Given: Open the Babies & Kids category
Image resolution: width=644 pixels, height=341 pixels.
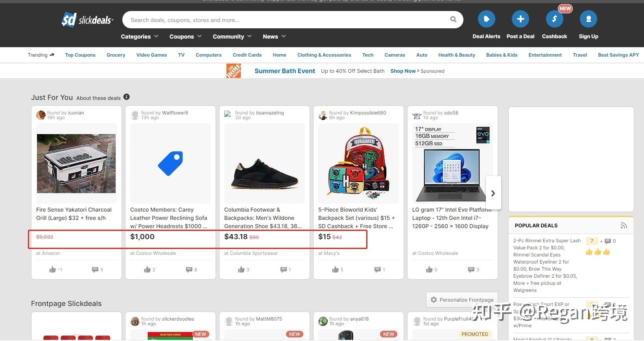Looking at the screenshot, I should 502,55.
